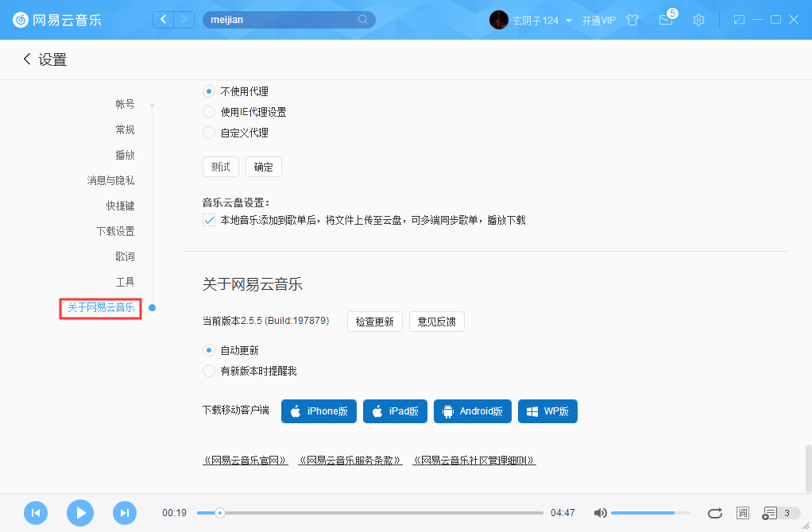Image resolution: width=812 pixels, height=532 pixels.
Task: Adjust sound via the speaker icon
Action: point(600,513)
